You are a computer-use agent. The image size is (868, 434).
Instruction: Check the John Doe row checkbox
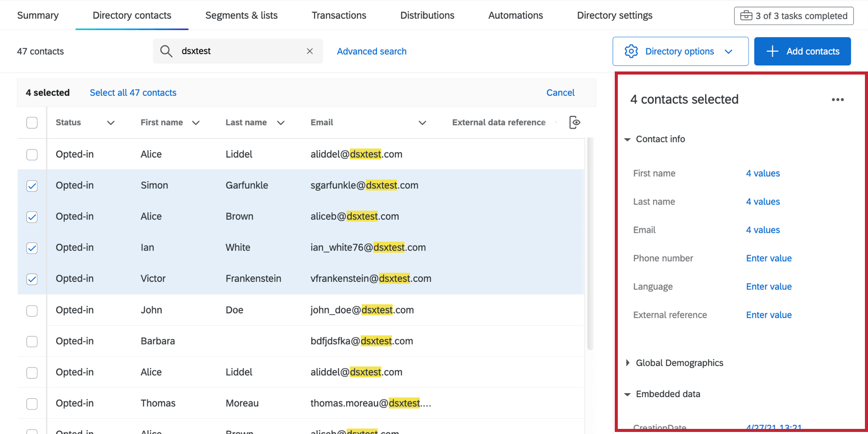point(32,310)
